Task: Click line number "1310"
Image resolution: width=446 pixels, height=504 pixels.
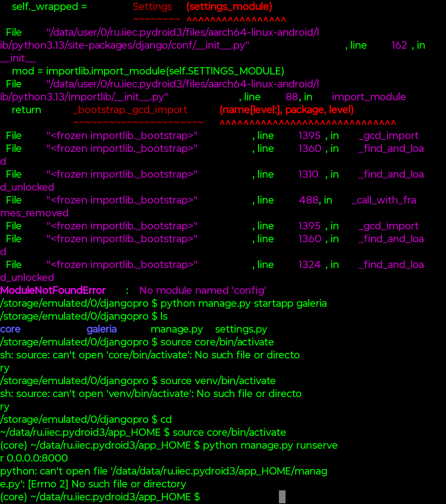Action: 308,174
